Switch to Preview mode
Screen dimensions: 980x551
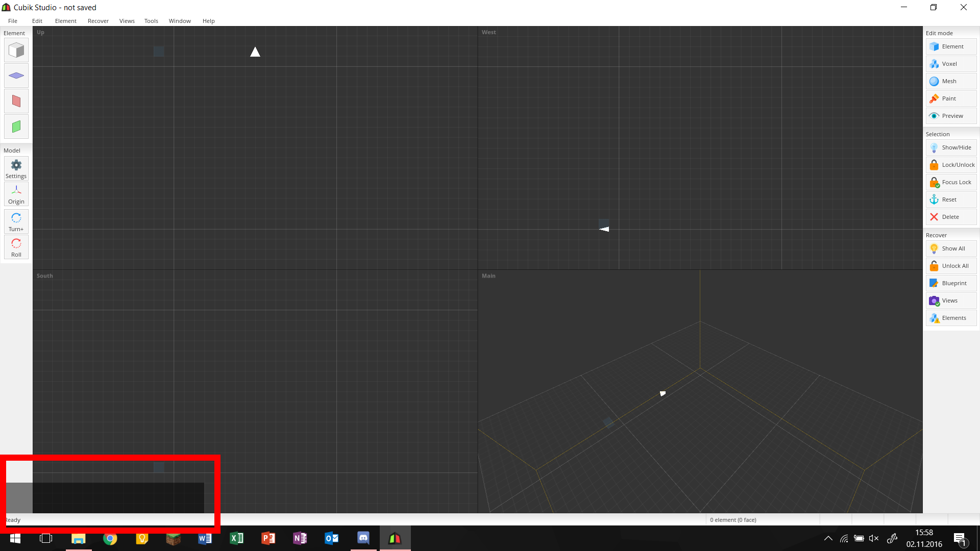(x=951, y=116)
